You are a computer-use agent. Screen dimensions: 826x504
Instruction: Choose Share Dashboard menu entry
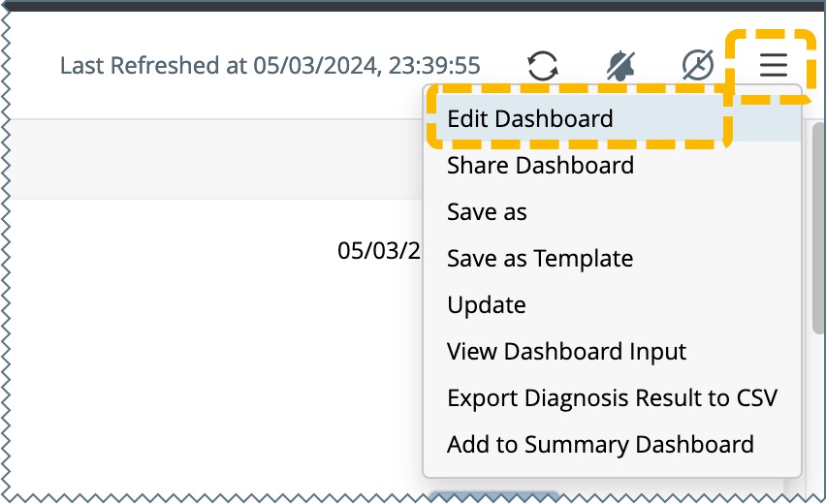[540, 166]
